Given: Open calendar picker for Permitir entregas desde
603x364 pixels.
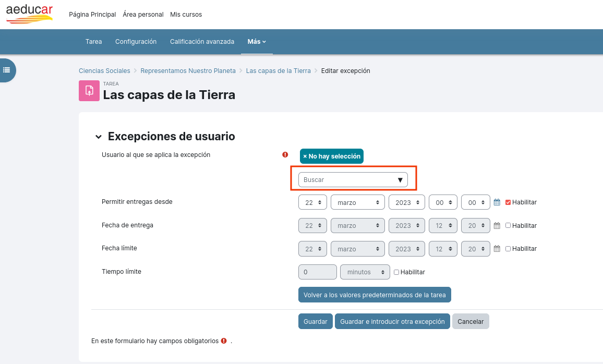Looking at the screenshot, I should [x=497, y=202].
